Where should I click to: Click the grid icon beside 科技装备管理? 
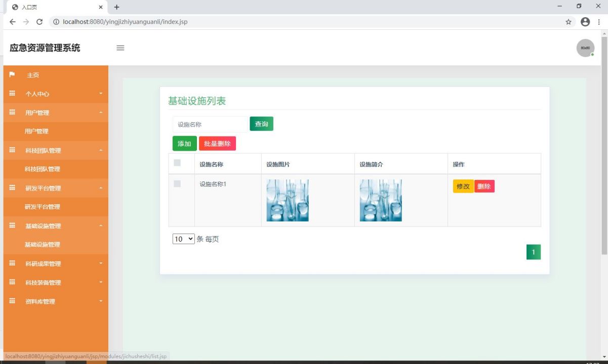click(x=12, y=282)
